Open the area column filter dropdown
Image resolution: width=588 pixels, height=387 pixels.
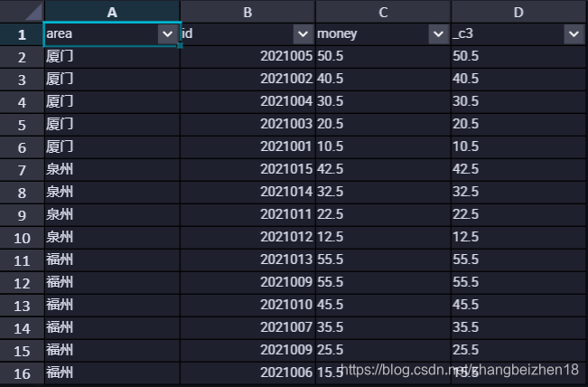pos(168,34)
